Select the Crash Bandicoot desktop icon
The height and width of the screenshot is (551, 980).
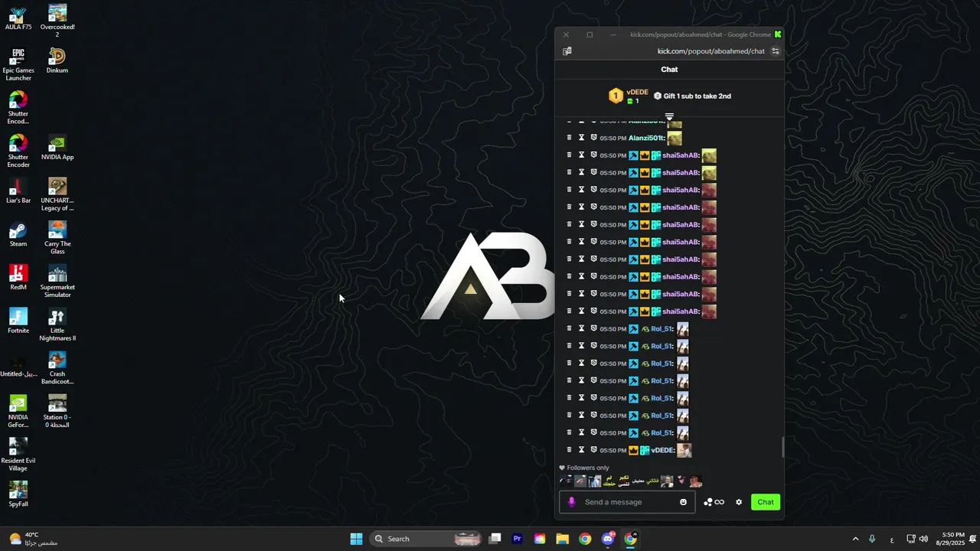pyautogui.click(x=57, y=368)
